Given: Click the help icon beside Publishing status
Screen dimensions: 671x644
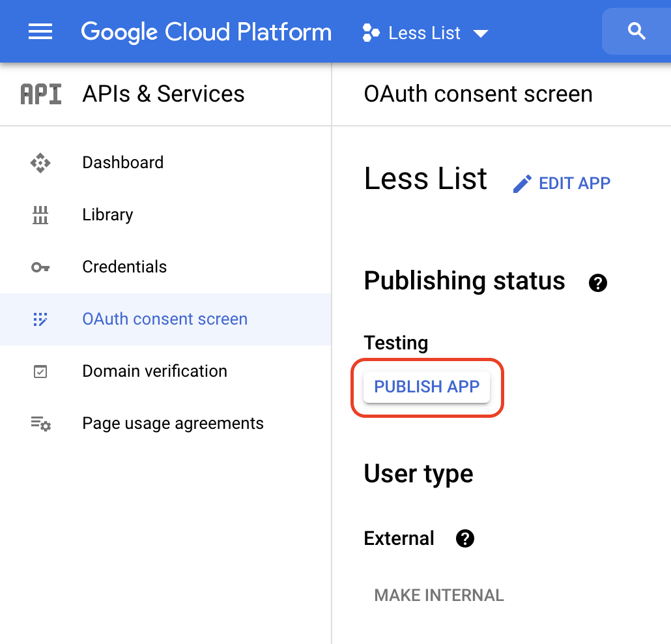Looking at the screenshot, I should pyautogui.click(x=597, y=283).
